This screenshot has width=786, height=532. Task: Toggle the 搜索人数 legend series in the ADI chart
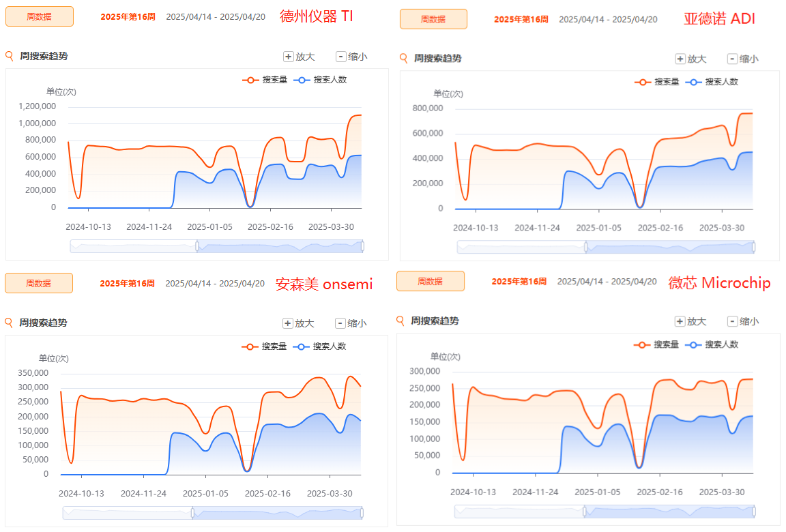tap(712, 82)
